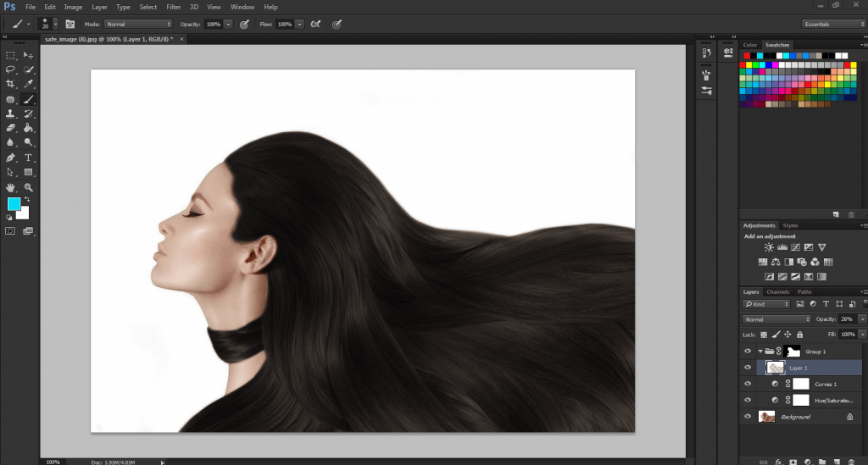Hide the Group 1 layer group
868x465 pixels.
[x=748, y=352]
